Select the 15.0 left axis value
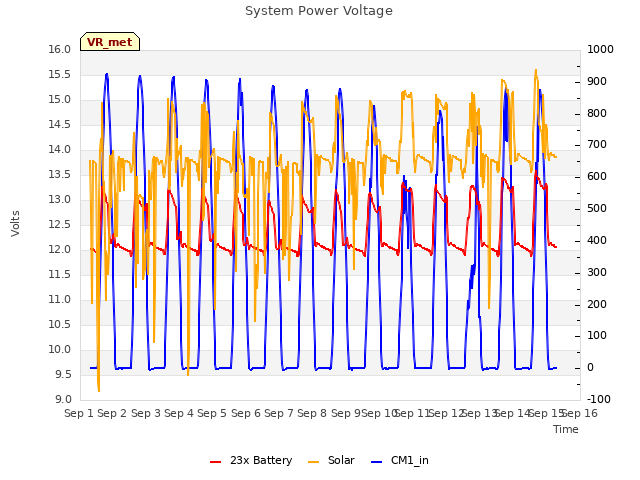 click(x=60, y=100)
